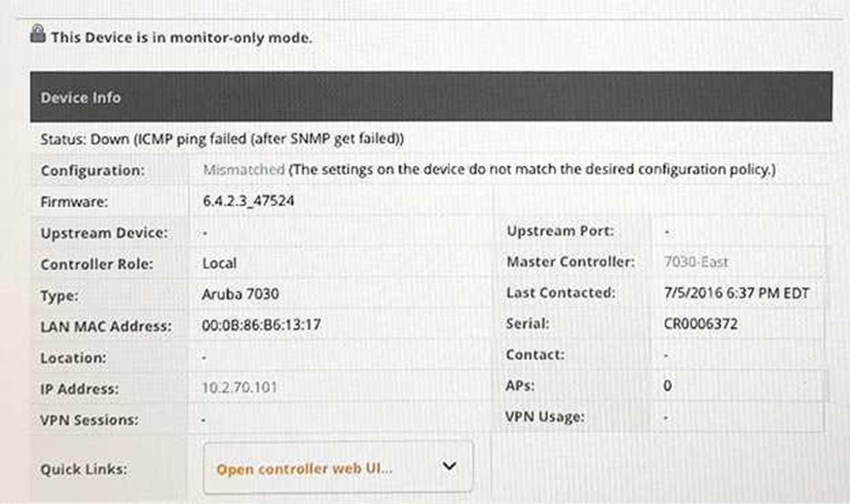Image resolution: width=850 pixels, height=504 pixels.
Task: Click the lock icon beside monitor-only mode
Action: click(37, 35)
